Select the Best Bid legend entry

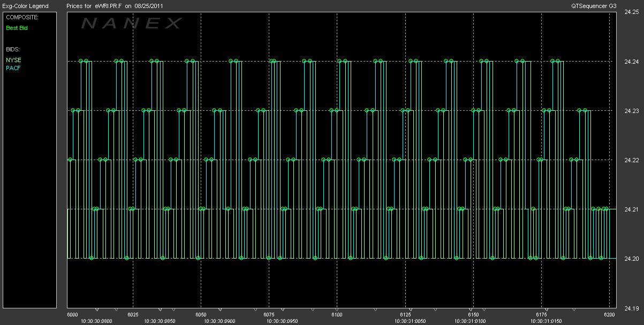(17, 28)
